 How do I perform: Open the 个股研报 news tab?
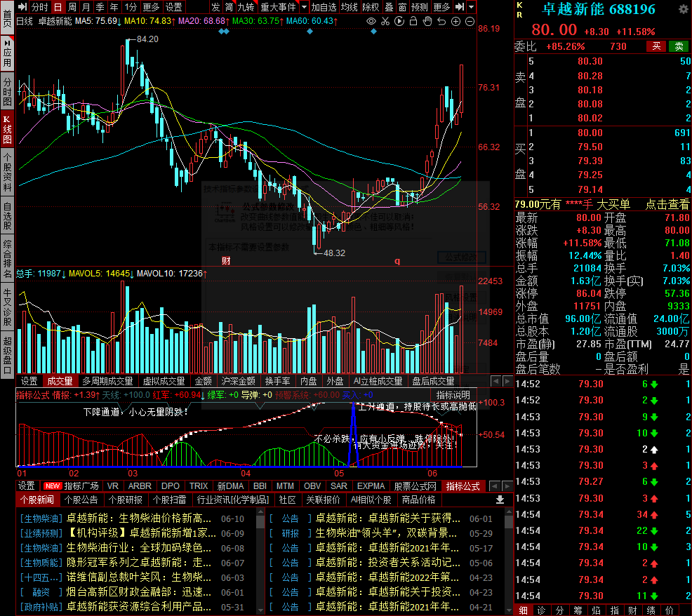coord(126,500)
